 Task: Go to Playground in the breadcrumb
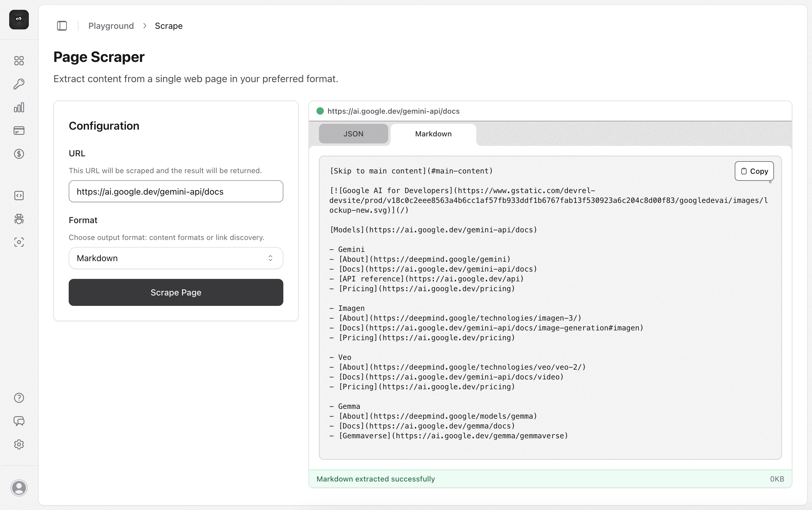(111, 26)
